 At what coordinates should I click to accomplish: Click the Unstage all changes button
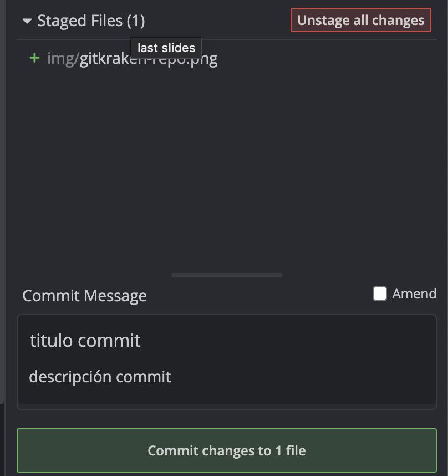pyautogui.click(x=360, y=21)
